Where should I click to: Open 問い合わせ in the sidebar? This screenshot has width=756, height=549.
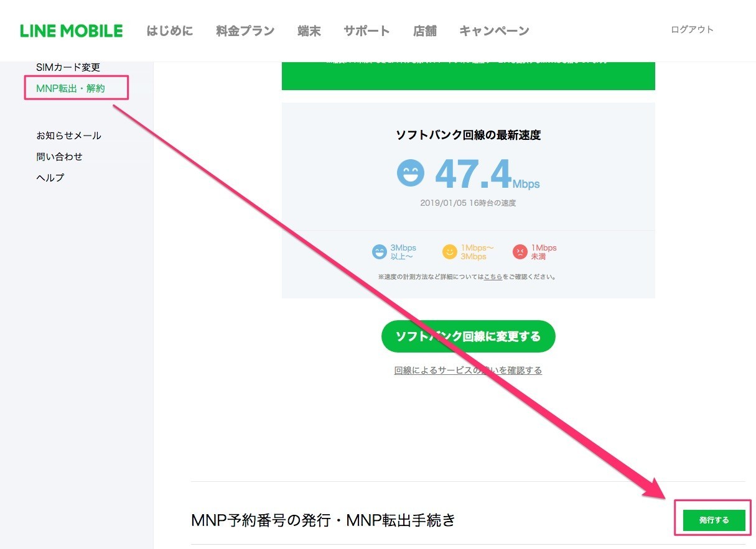point(59,157)
